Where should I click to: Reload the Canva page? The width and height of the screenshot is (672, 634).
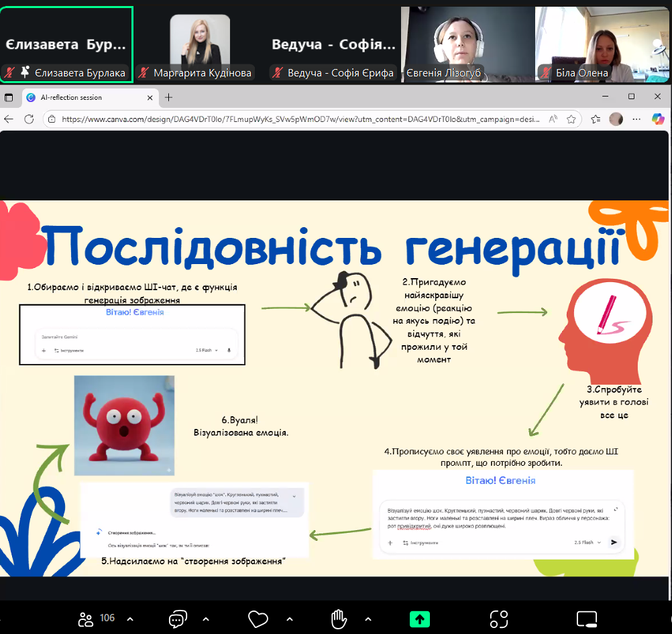[x=29, y=119]
